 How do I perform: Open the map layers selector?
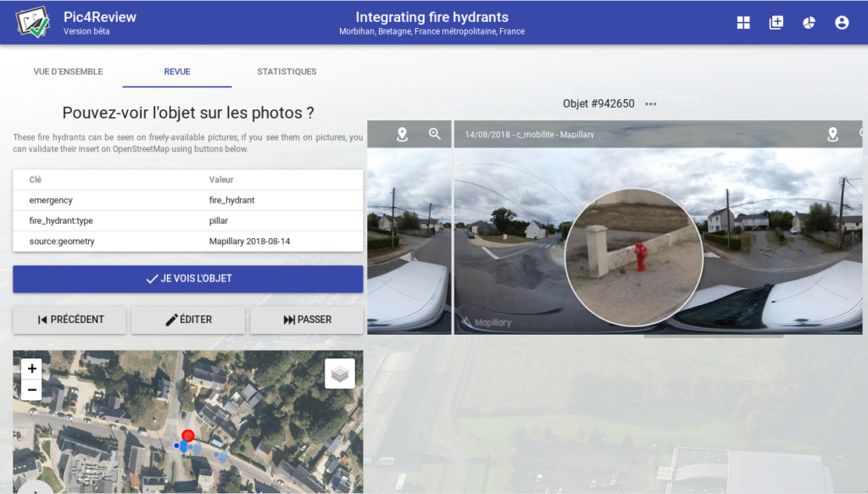(x=340, y=373)
